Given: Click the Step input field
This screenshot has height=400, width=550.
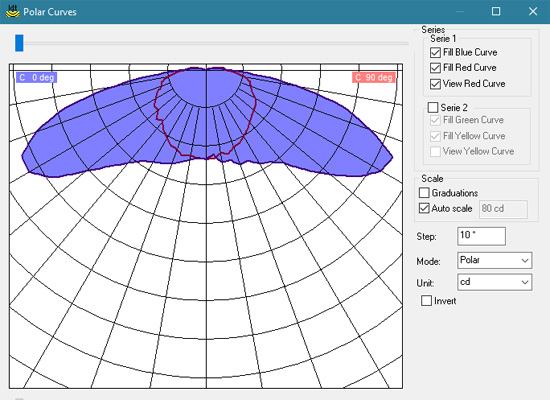Looking at the screenshot, I should pos(481,236).
